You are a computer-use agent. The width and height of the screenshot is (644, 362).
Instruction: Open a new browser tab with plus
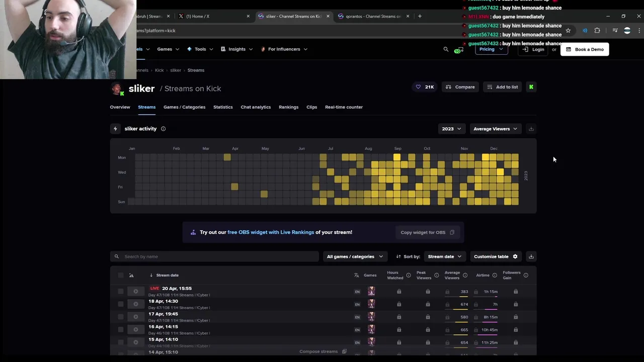click(420, 16)
